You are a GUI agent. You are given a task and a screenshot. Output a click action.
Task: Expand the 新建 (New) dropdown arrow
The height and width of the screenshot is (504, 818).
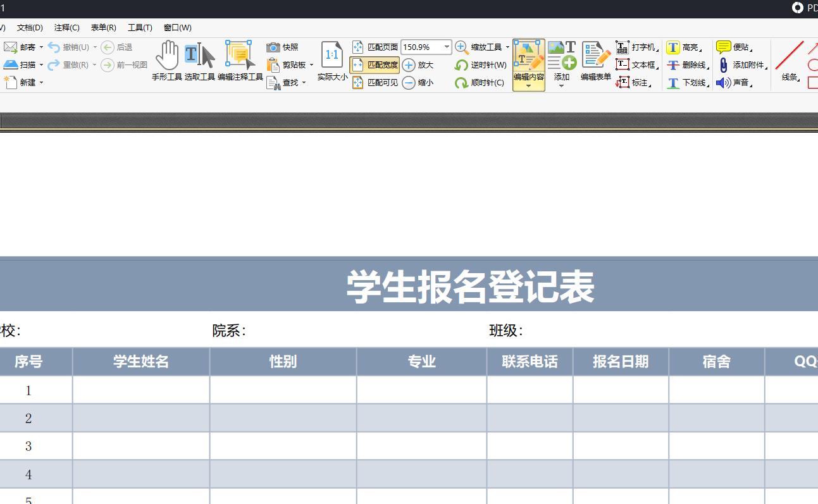41,82
